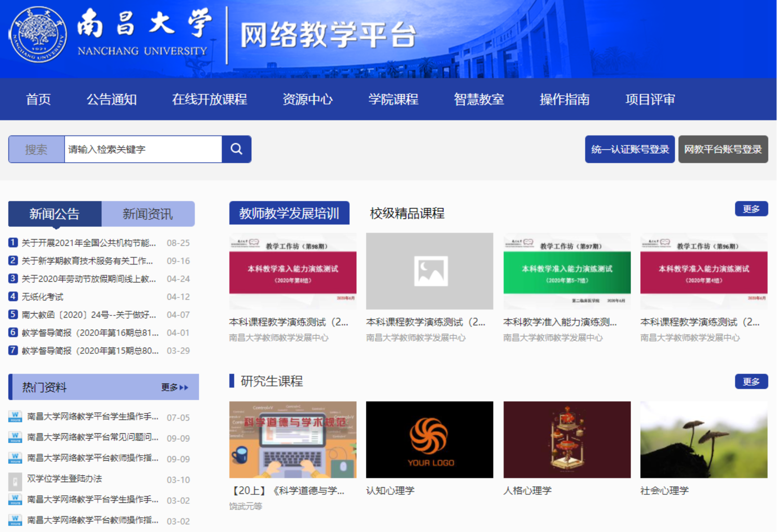The image size is (777, 532).
Task: Switch to the 新闻资讯 tab
Action: [x=148, y=214]
